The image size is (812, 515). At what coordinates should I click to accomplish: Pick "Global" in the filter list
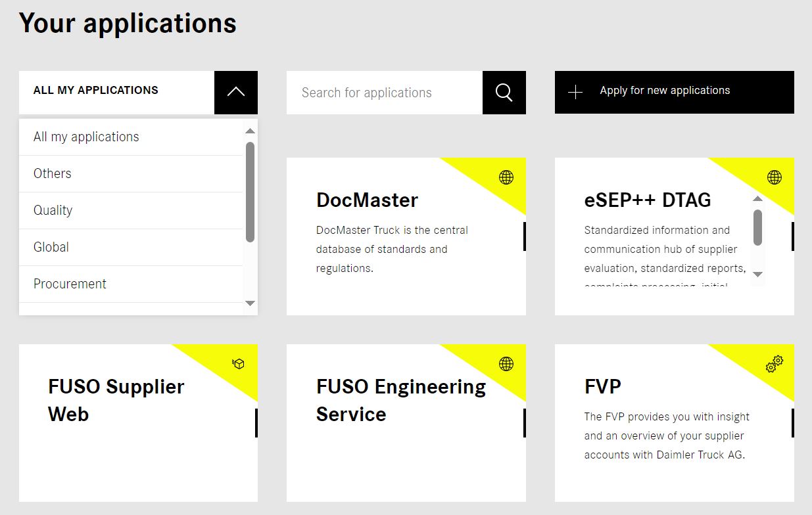click(51, 247)
